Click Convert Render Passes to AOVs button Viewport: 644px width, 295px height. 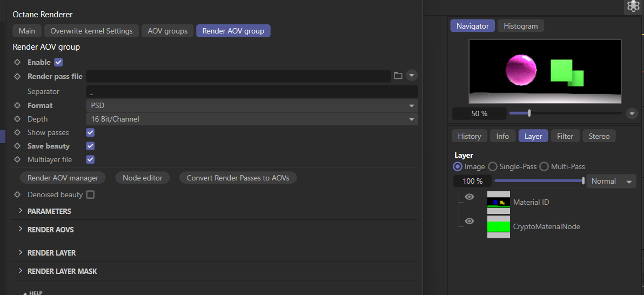point(238,178)
